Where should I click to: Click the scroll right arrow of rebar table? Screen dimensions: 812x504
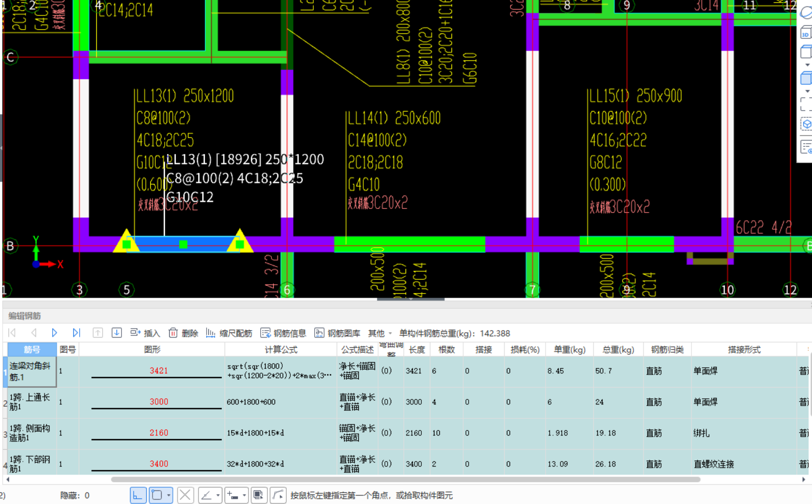coord(803,479)
